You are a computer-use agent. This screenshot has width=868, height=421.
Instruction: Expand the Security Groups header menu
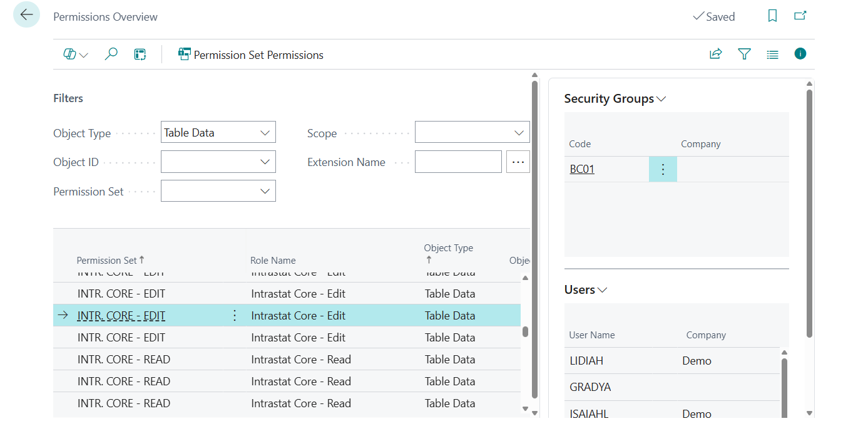pyautogui.click(x=662, y=98)
